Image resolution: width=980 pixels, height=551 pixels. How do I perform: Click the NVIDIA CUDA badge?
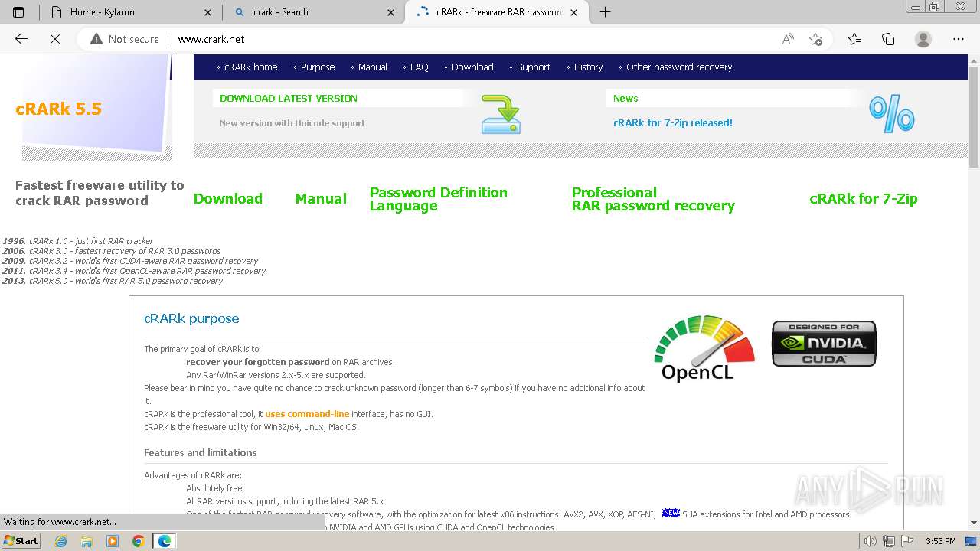click(x=824, y=344)
